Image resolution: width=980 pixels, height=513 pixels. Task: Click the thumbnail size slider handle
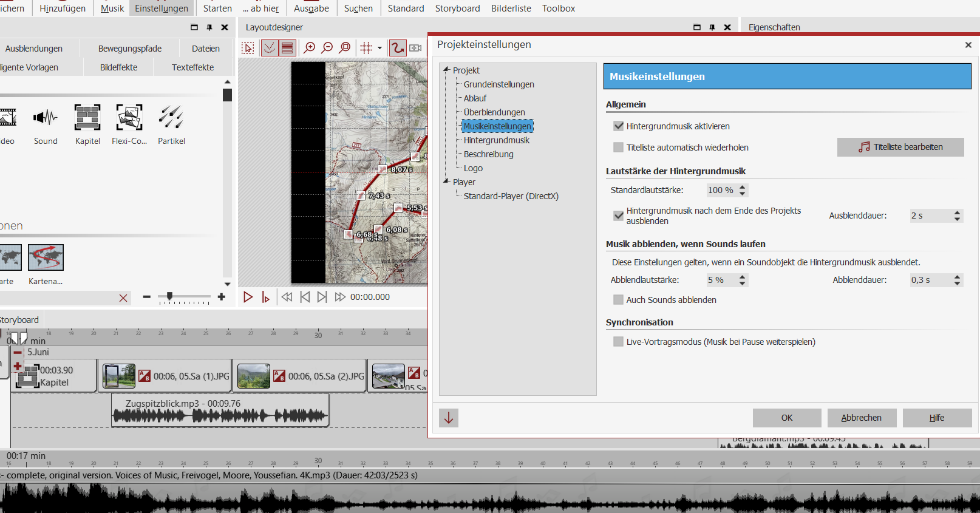pyautogui.click(x=169, y=296)
